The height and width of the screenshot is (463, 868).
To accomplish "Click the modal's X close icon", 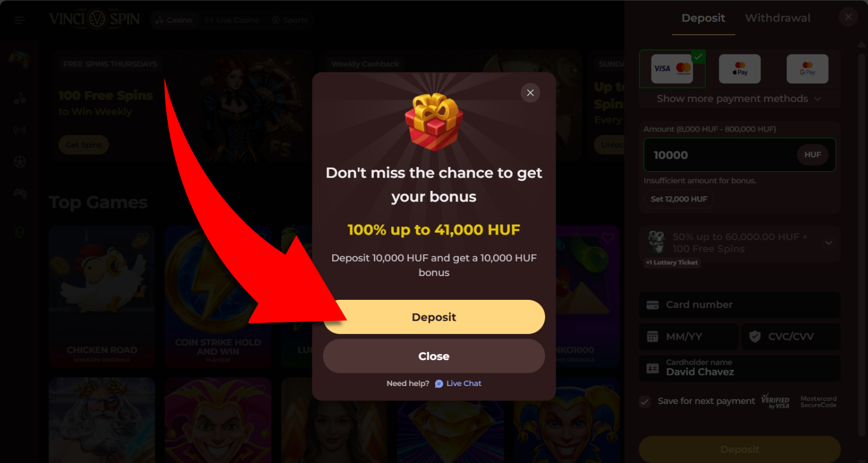I will (x=530, y=93).
